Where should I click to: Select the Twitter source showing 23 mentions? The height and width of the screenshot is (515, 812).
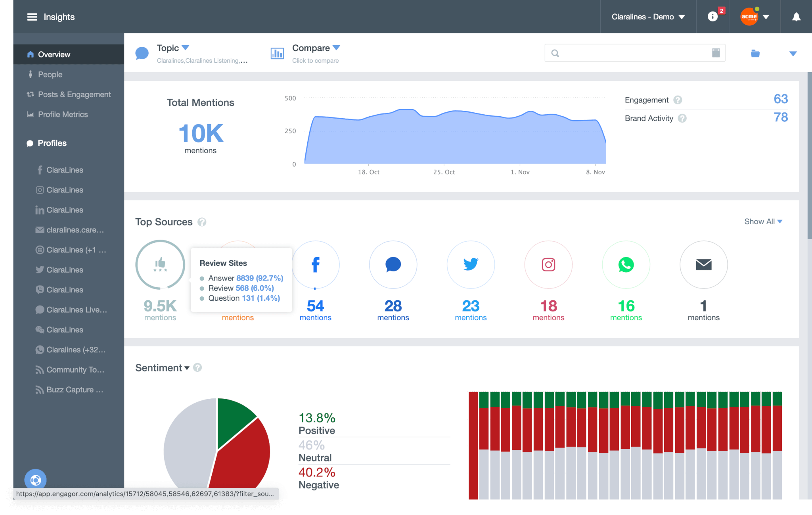click(x=470, y=265)
